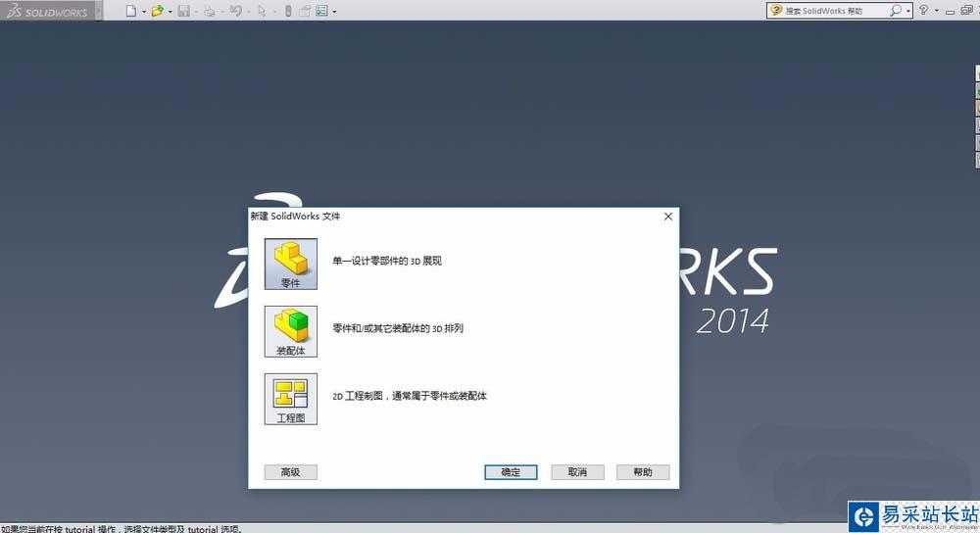Click the text 单一设计零部件的 3D 展现

[387, 261]
